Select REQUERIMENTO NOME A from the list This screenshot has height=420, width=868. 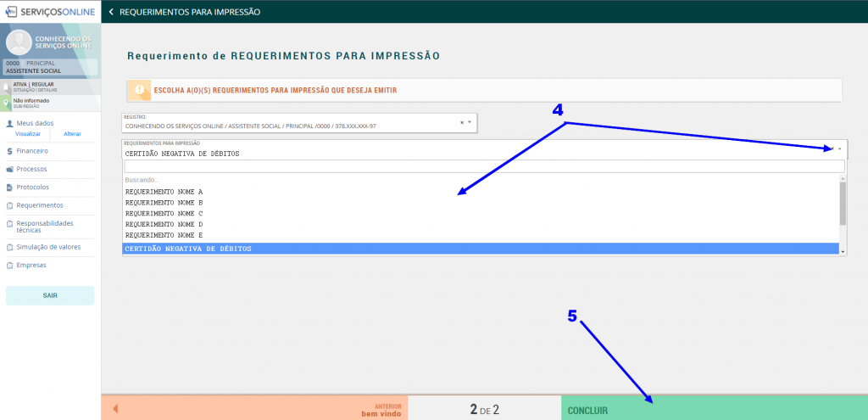[164, 192]
